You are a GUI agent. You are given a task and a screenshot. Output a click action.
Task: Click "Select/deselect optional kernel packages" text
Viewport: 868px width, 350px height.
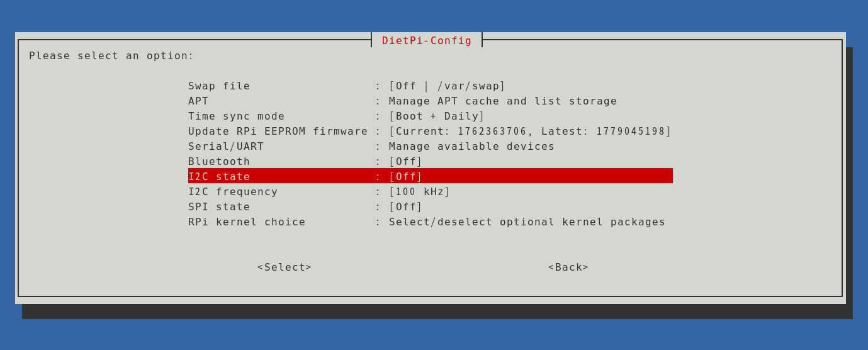coord(527,222)
